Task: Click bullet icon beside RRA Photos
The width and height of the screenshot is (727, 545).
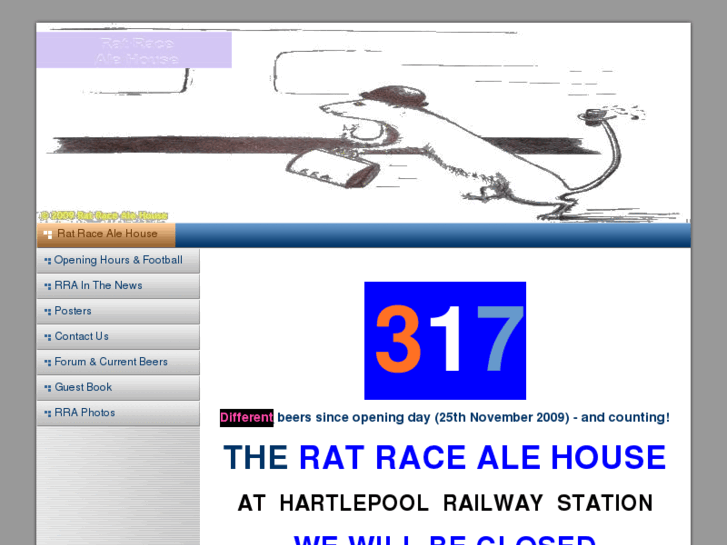Action: coord(48,414)
